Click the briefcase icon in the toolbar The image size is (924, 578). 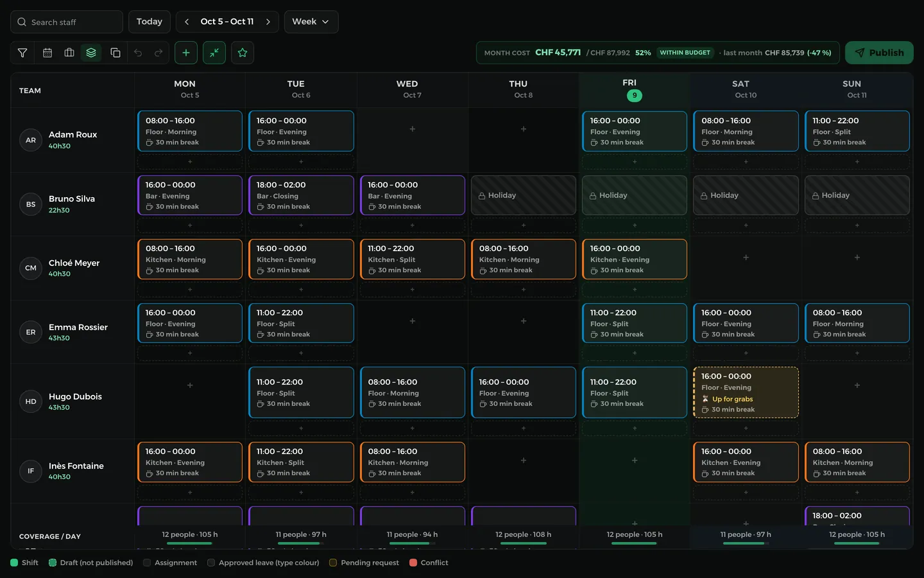(x=69, y=53)
